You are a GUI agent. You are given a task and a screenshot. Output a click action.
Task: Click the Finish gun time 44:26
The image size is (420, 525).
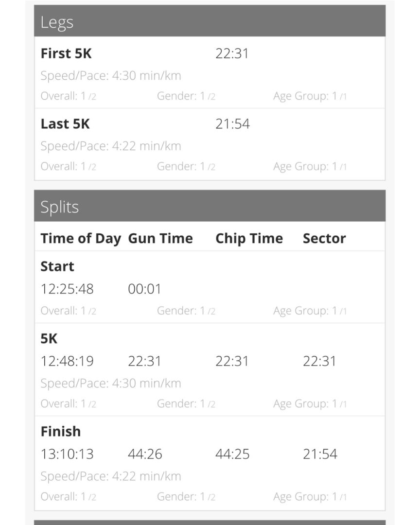[x=145, y=455]
